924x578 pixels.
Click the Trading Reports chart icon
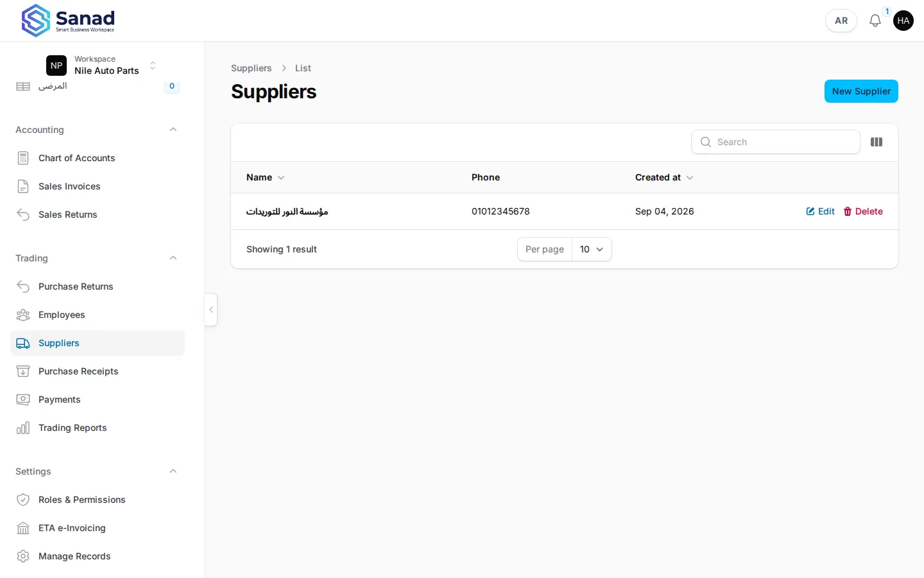click(23, 428)
